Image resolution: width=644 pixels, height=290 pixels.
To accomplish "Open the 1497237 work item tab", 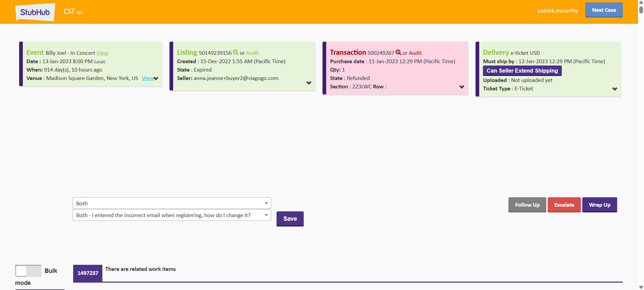I will (88, 273).
